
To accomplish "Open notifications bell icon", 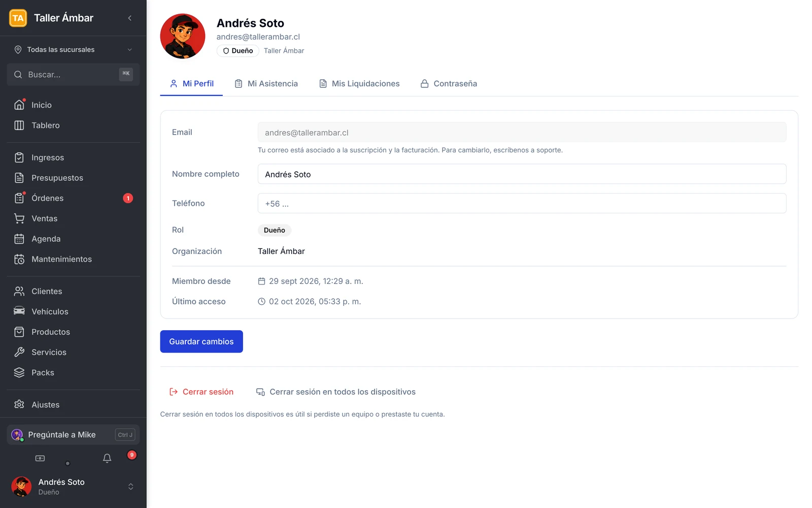I will tap(107, 458).
